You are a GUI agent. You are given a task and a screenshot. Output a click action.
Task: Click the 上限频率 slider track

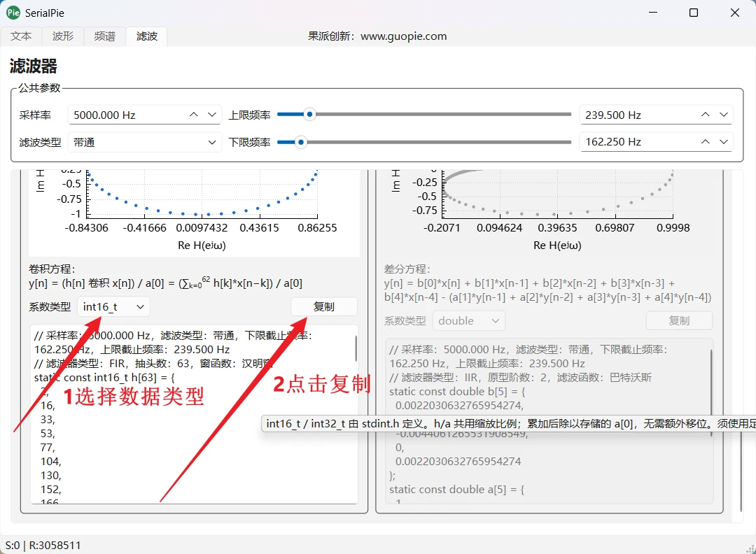424,114
